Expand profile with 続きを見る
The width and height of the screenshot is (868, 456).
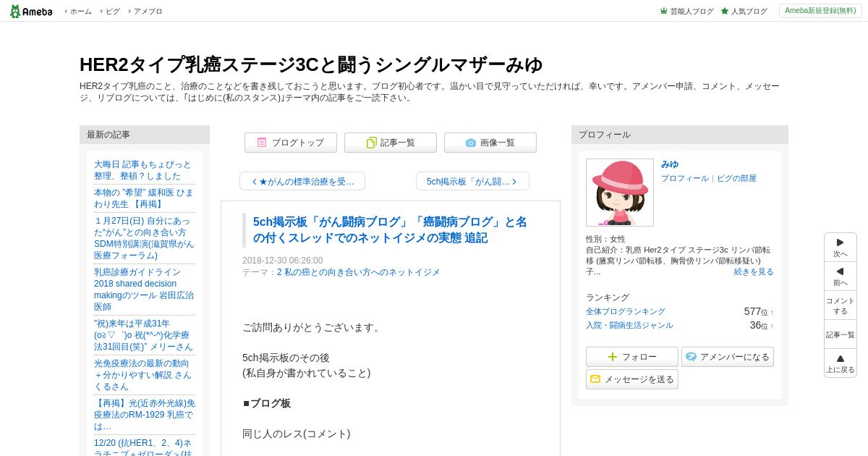click(754, 271)
